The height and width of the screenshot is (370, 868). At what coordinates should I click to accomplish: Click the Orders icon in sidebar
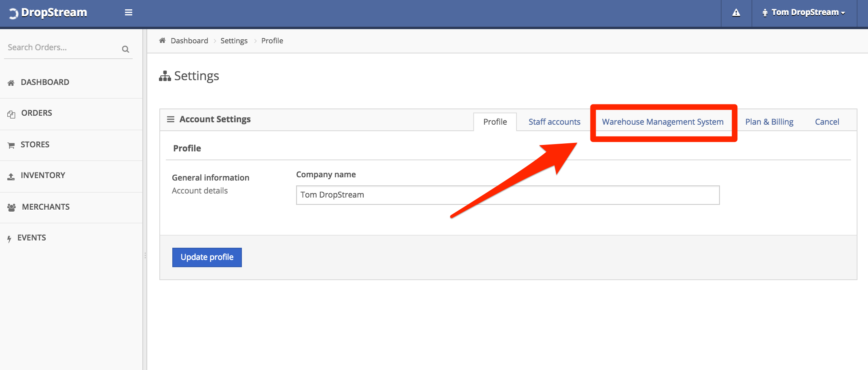(x=11, y=114)
